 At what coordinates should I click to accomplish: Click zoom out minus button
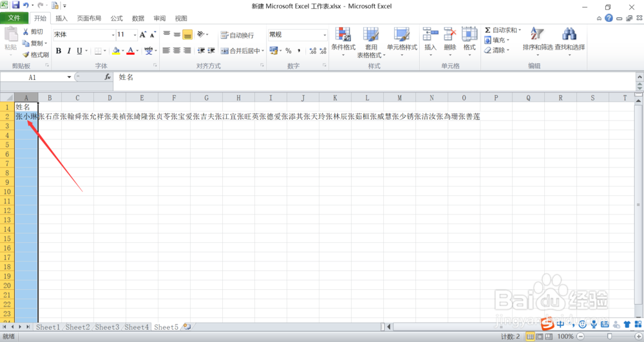click(580, 337)
